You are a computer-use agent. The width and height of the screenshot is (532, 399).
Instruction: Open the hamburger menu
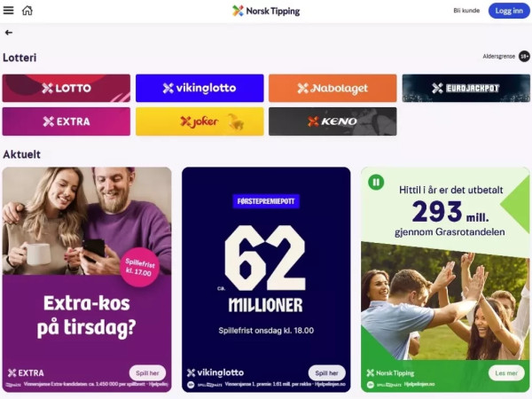[9, 11]
